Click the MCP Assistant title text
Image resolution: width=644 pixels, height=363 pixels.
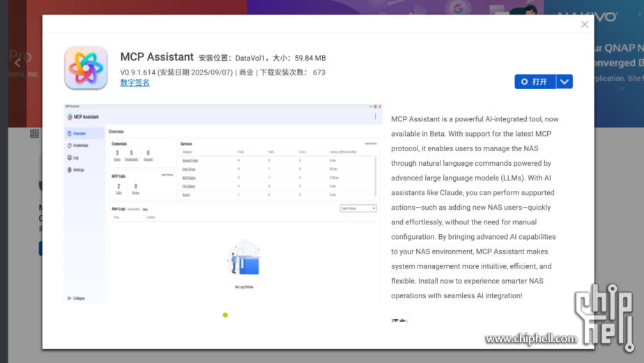(x=157, y=56)
